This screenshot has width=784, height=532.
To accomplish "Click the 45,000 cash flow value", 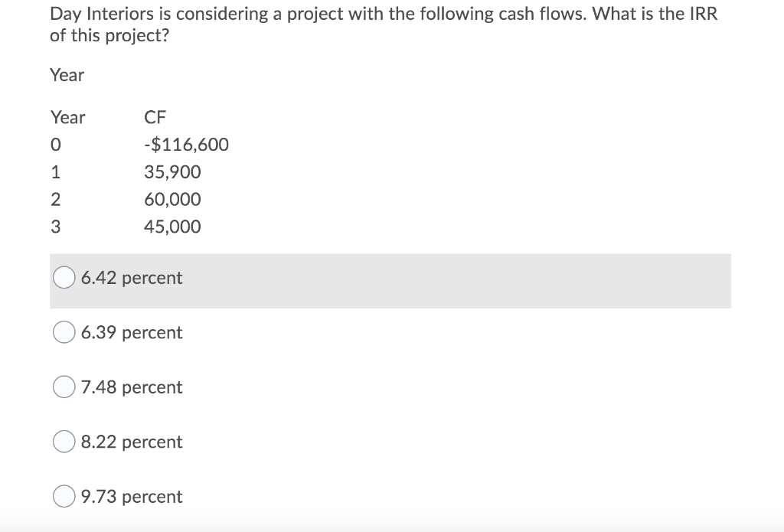I will click(x=174, y=227).
